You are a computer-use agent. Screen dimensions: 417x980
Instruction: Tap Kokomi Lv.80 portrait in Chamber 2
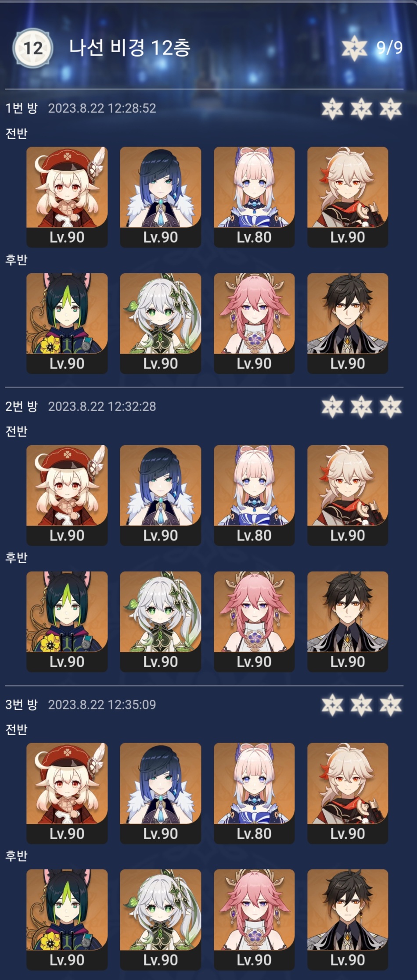(x=254, y=495)
